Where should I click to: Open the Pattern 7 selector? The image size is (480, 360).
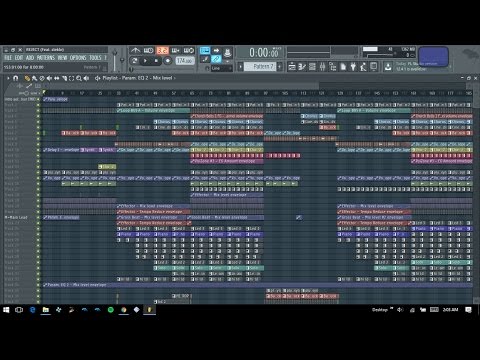tap(260, 67)
